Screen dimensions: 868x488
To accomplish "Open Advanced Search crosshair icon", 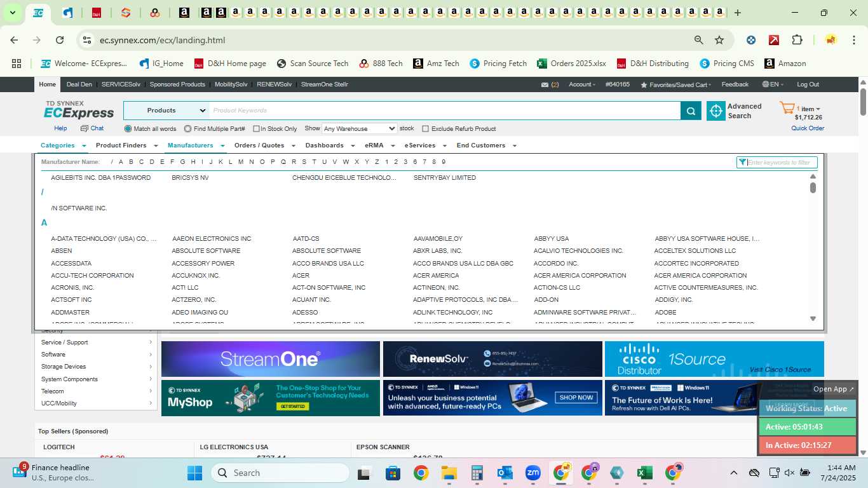I will [716, 111].
